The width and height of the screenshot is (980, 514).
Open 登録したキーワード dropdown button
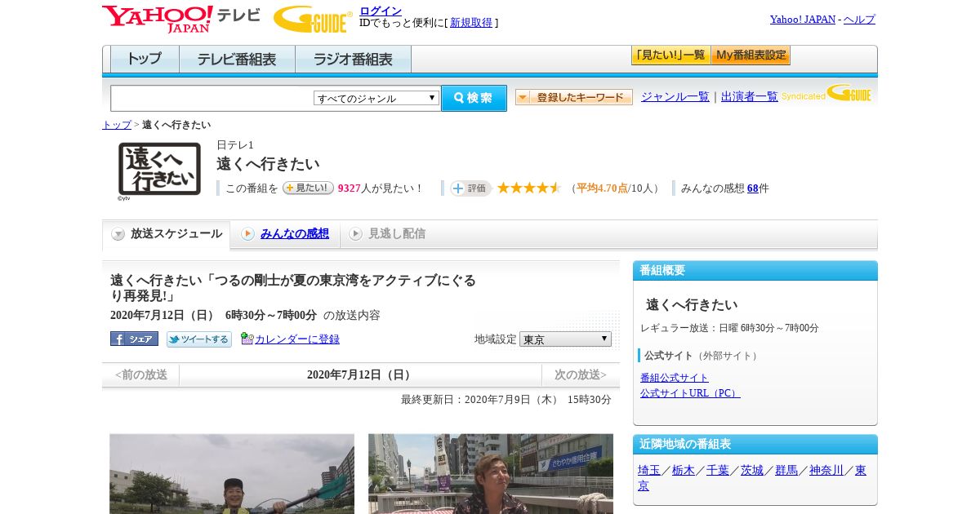click(574, 97)
